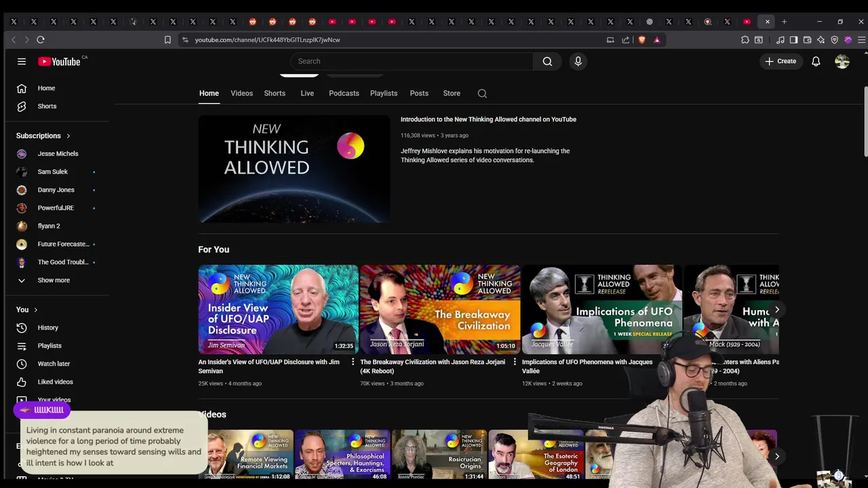Open Philosophical Specters Hauntings Exorcisms thumbnail
The image size is (868, 488).
[342, 454]
